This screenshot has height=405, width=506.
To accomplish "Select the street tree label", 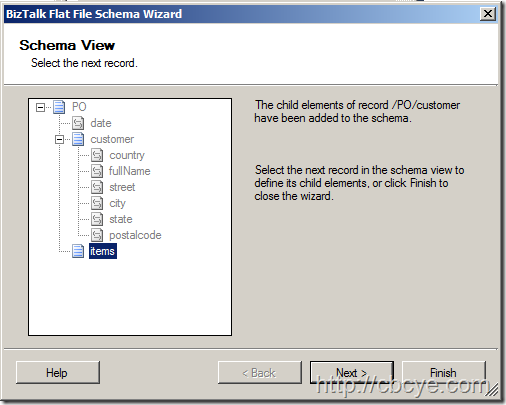I will tap(122, 187).
